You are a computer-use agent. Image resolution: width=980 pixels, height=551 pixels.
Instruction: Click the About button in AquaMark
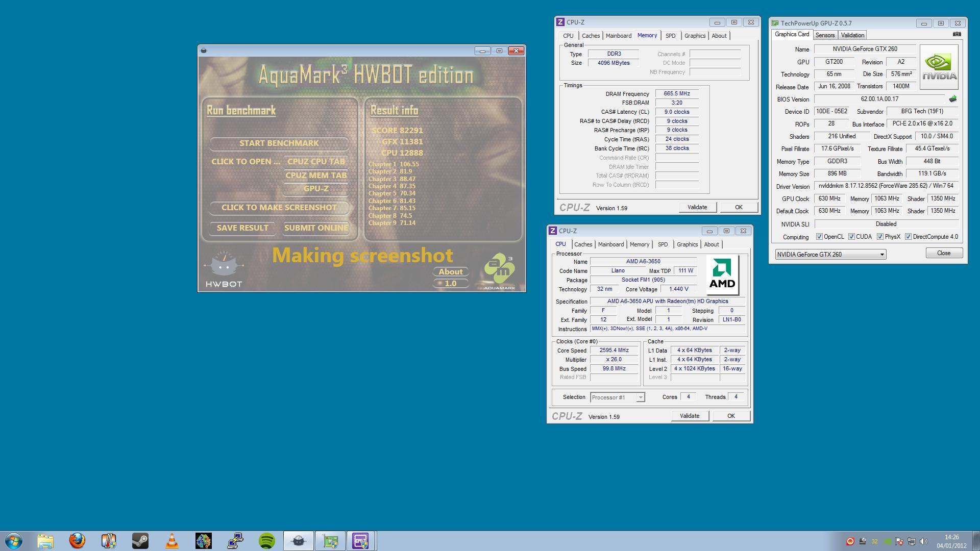451,272
